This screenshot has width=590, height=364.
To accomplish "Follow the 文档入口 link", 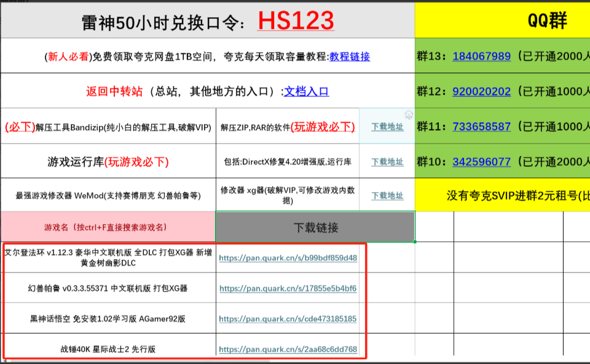I will 306,91.
